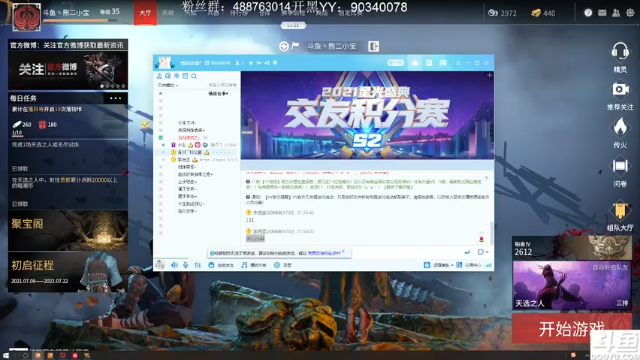Image resolution: width=640 pixels, height=360 pixels.
Task: Click the 关注官方微博 banner
Action: [68, 70]
